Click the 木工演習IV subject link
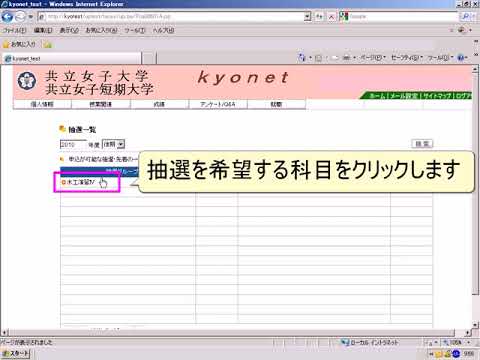 (x=81, y=182)
